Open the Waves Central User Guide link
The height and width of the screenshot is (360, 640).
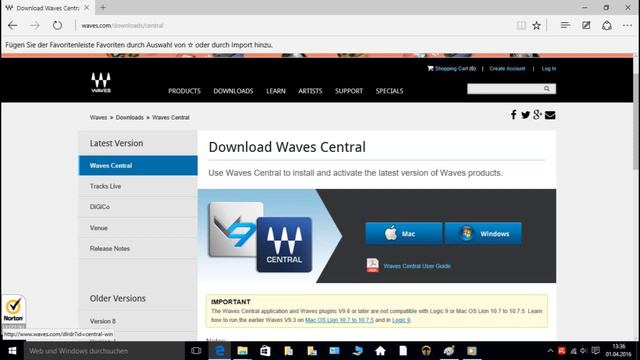coord(417,266)
